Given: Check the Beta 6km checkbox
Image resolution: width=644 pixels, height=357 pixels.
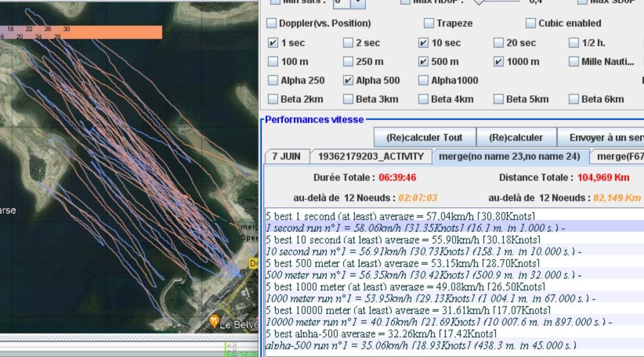Looking at the screenshot, I should tap(573, 99).
